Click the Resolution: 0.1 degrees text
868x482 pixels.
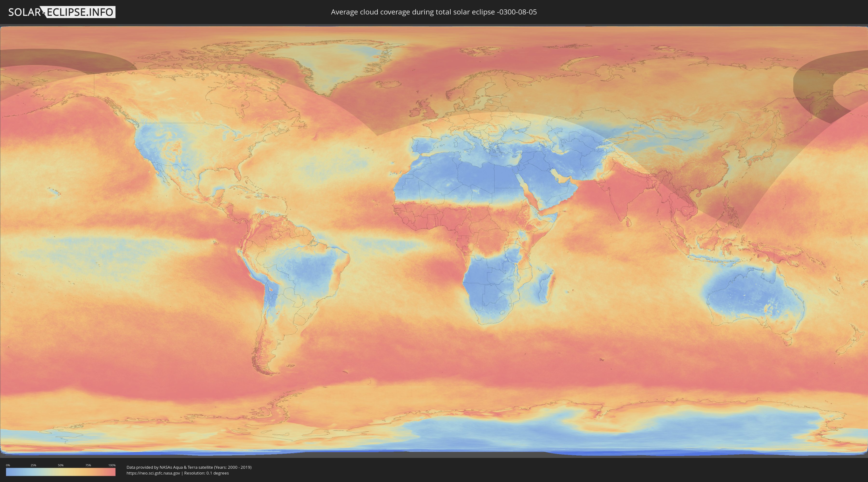tap(206, 473)
